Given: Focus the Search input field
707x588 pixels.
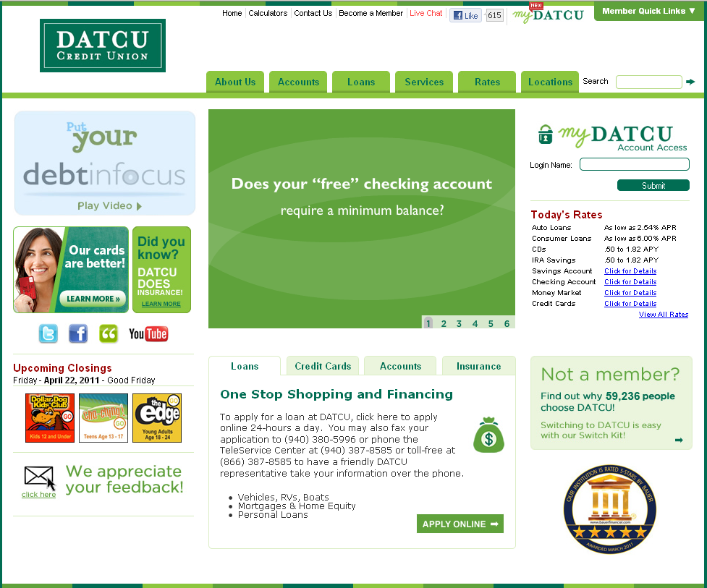Looking at the screenshot, I should point(649,82).
